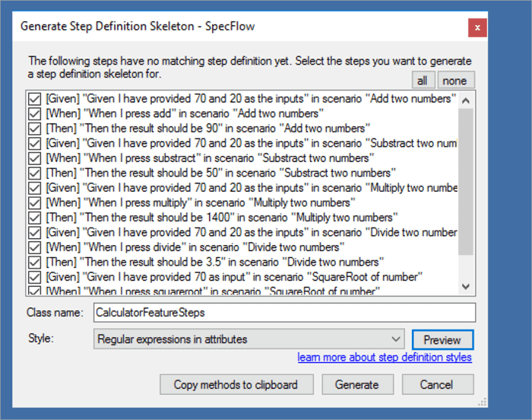
Task: Click the step list scroll down arrow
Action: pos(466,287)
